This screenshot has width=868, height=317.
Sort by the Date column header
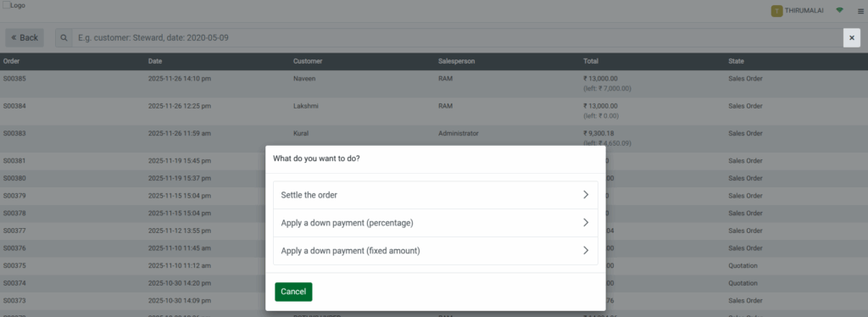pyautogui.click(x=155, y=61)
